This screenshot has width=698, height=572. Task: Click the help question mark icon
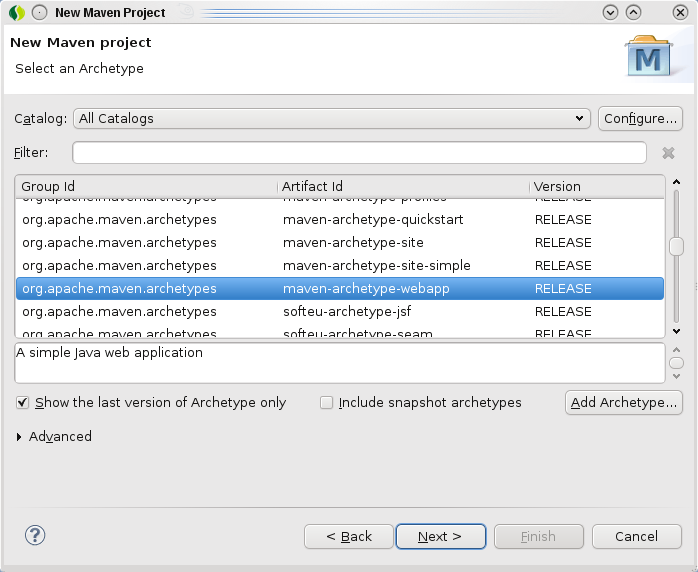pyautogui.click(x=35, y=535)
